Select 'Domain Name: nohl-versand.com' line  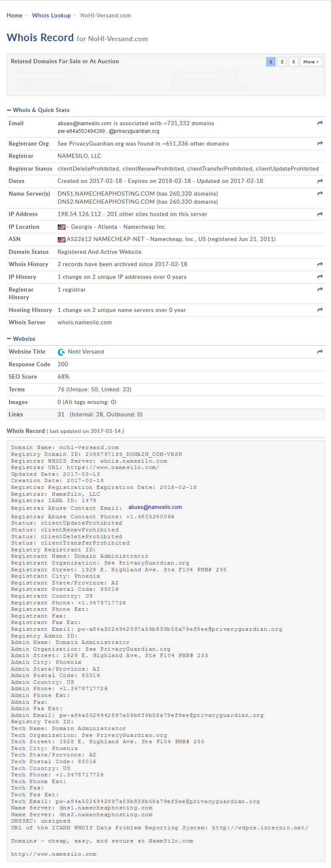[x=65, y=447]
